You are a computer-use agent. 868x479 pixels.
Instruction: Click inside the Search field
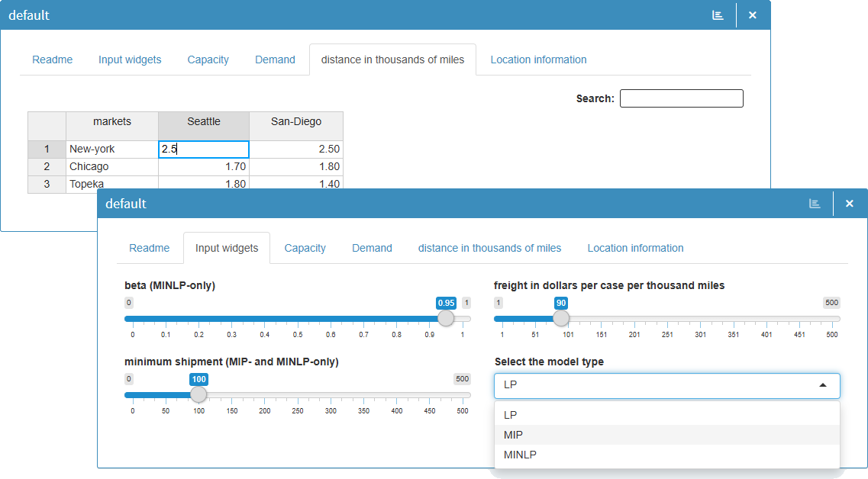click(681, 98)
